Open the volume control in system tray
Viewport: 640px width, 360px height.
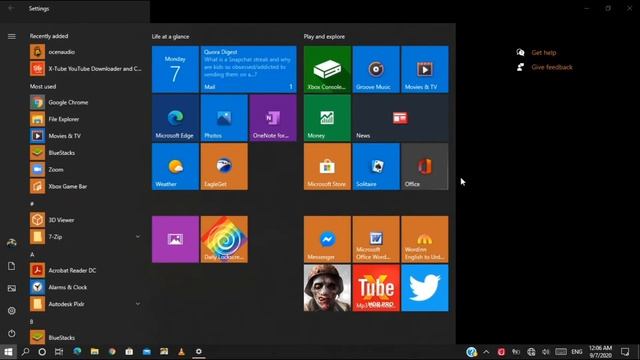click(546, 351)
